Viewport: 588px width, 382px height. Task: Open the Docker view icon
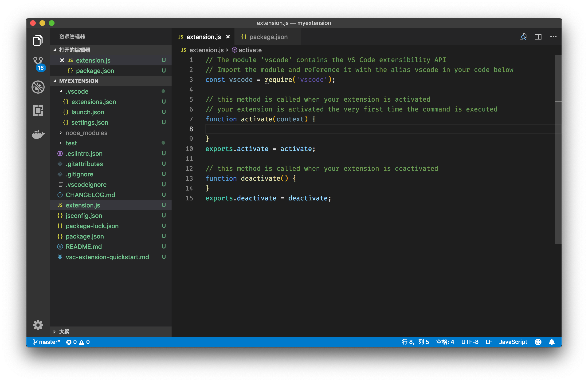pos(38,134)
